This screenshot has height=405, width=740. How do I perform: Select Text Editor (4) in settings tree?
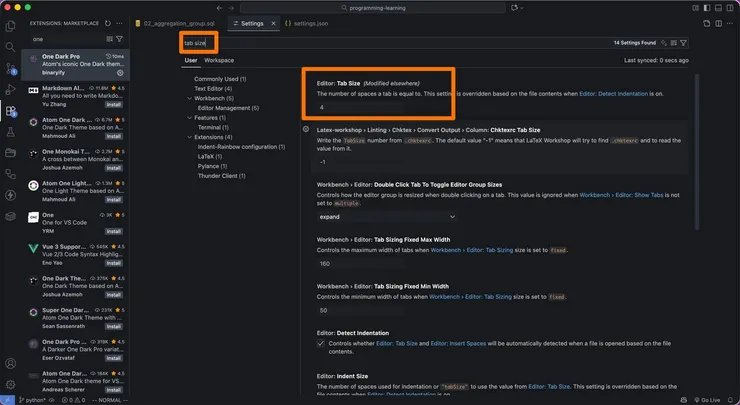point(213,88)
